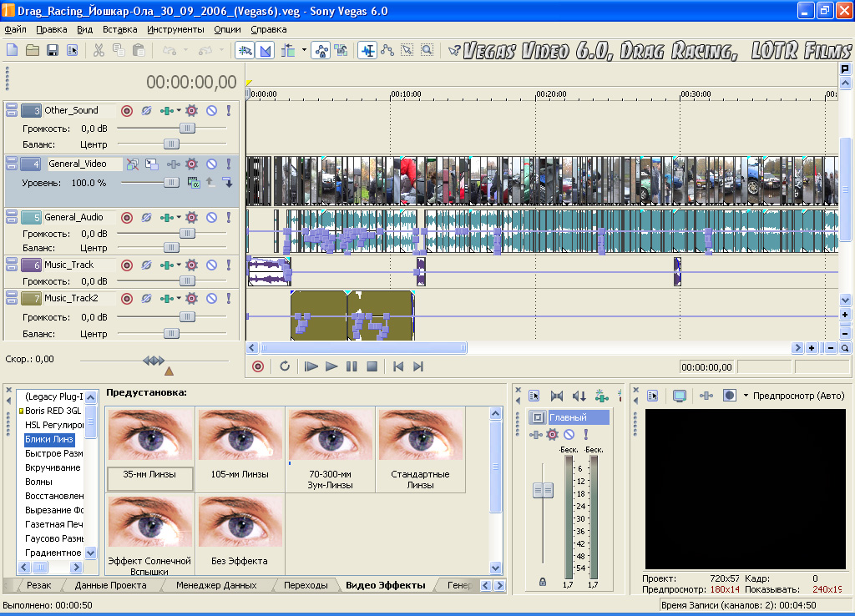Adjust the master volume fader in mixer
This screenshot has height=616, width=855.
(543, 491)
